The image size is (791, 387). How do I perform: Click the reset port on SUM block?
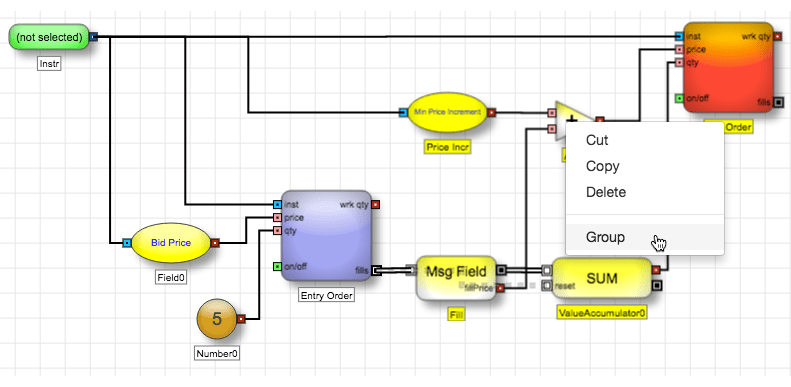(547, 286)
